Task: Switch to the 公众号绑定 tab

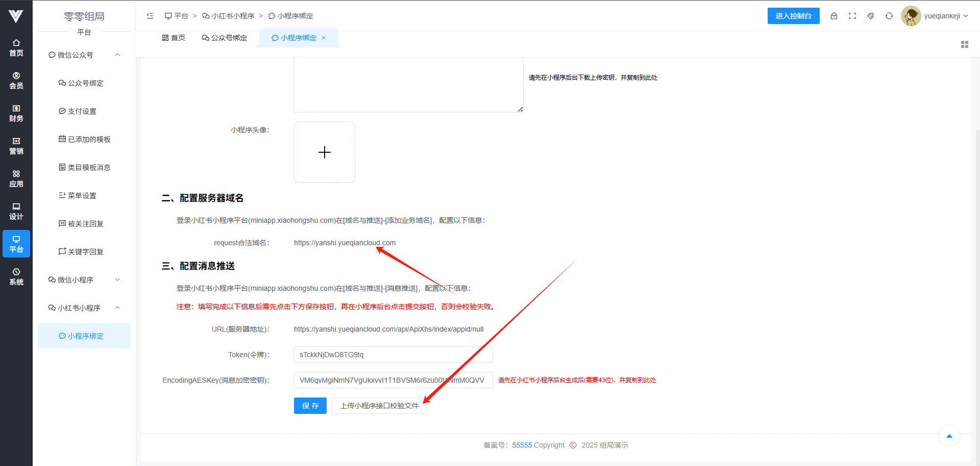Action: tap(225, 38)
